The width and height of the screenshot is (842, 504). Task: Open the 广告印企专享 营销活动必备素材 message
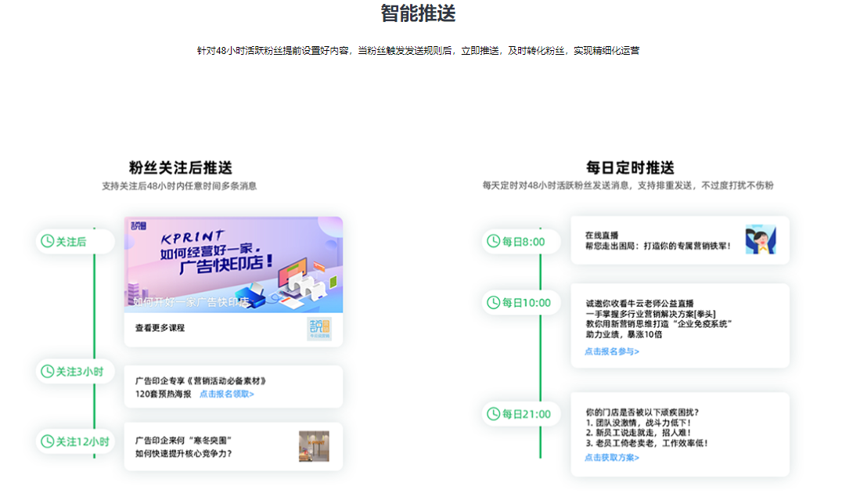pyautogui.click(x=201, y=381)
